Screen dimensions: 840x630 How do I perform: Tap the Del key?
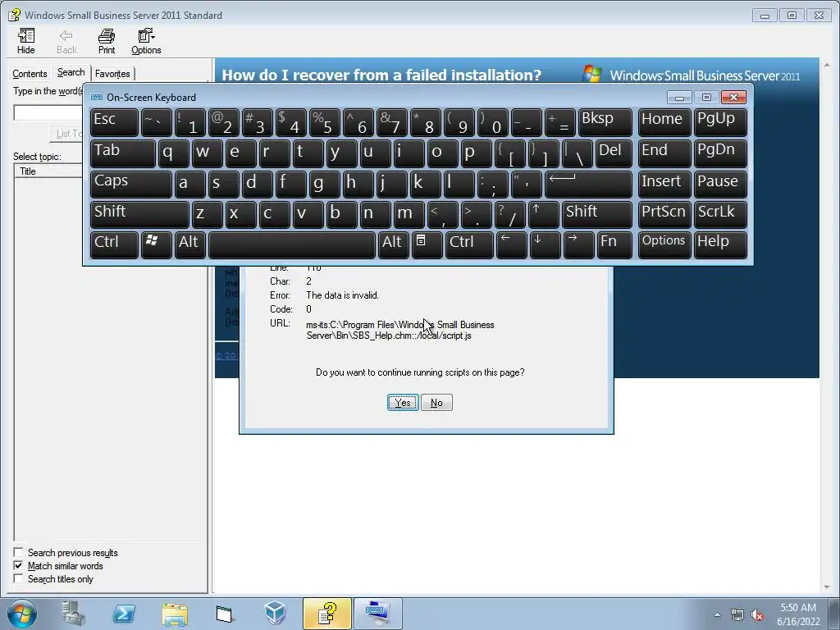(x=614, y=153)
